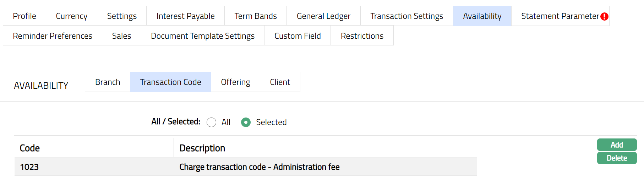Switch to the Document Template Settings tab

click(203, 36)
